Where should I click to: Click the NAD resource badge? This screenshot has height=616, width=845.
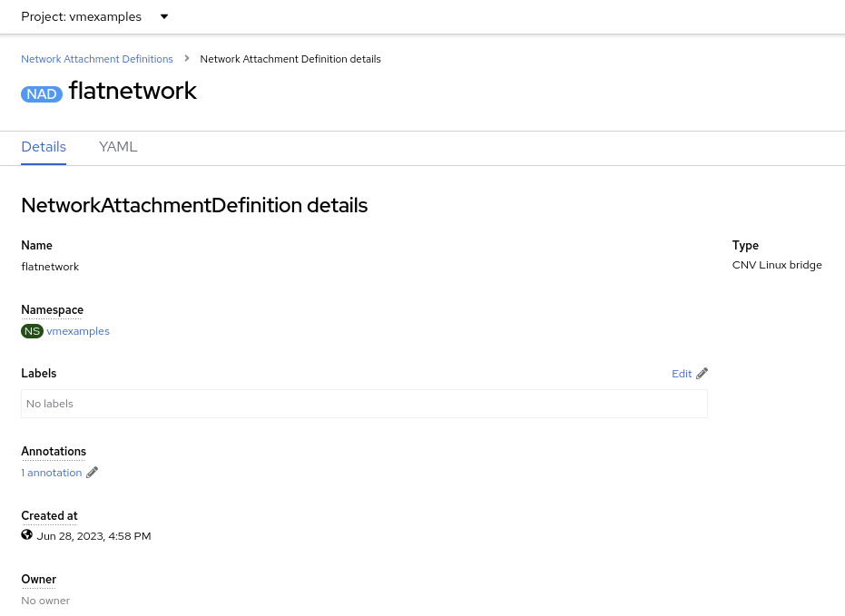pos(42,93)
